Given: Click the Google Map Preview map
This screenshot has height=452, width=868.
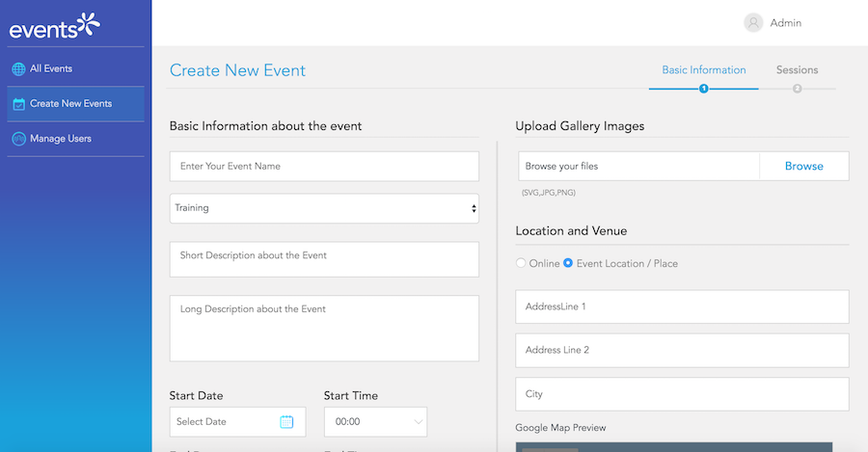Looking at the screenshot, I should [x=674, y=447].
